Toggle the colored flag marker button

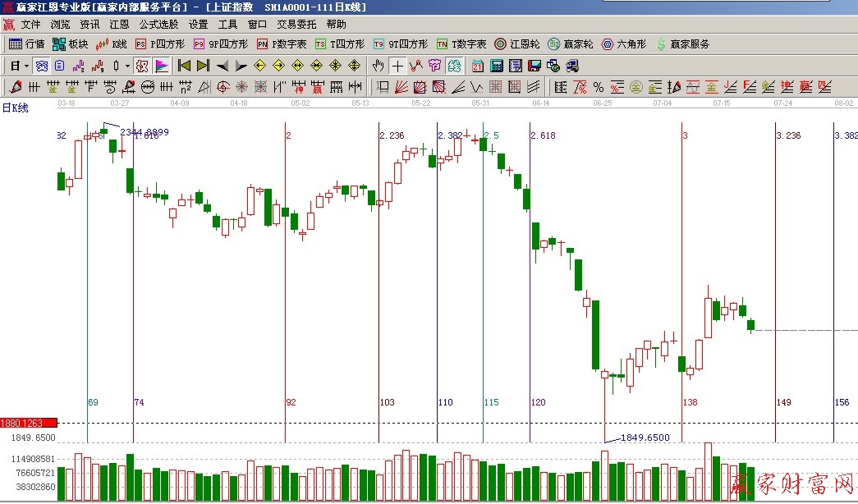(162, 66)
